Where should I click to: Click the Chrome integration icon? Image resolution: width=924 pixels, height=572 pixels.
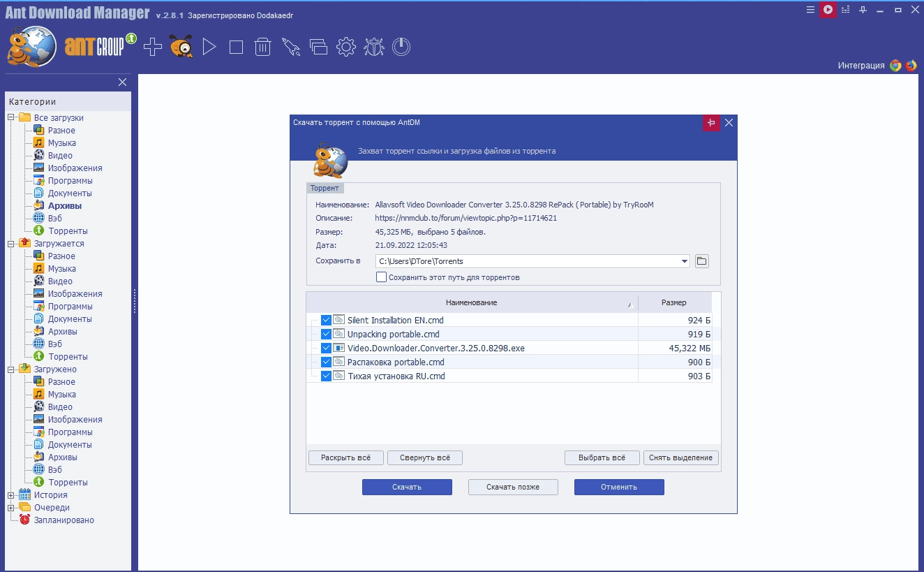[x=896, y=66]
